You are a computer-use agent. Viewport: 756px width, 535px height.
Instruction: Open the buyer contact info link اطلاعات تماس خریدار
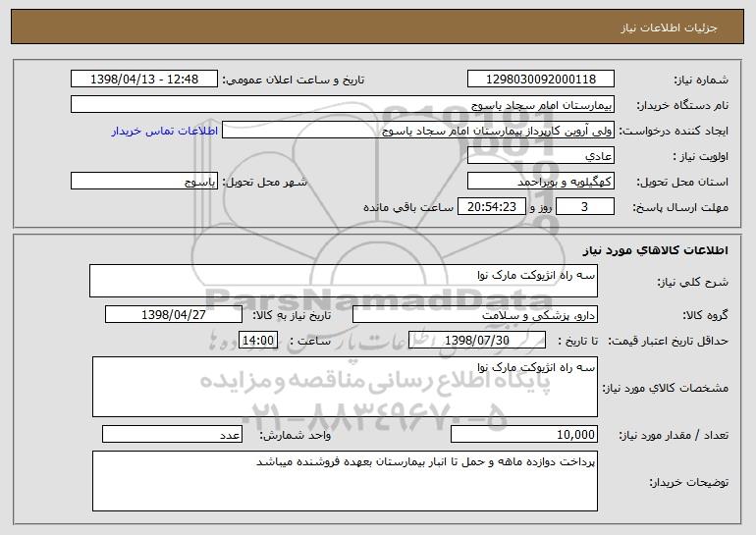pos(165,132)
